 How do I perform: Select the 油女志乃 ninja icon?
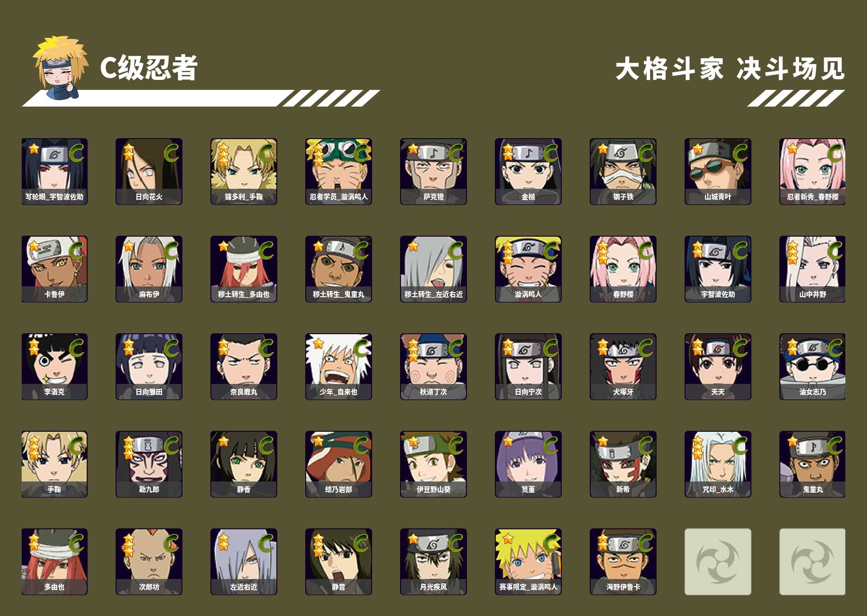[x=812, y=367]
